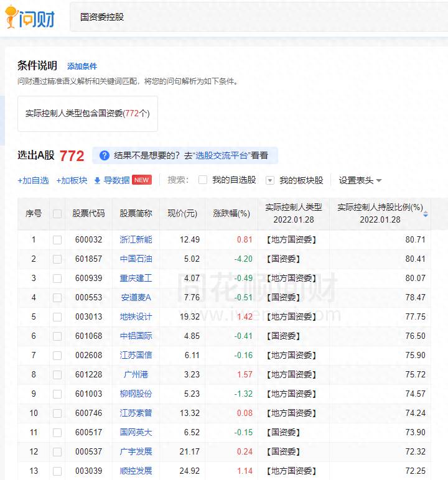This screenshot has width=448, height=480.
Task: Click the sort arrows on 实际控制人持股比例 column
Action: coord(426,214)
